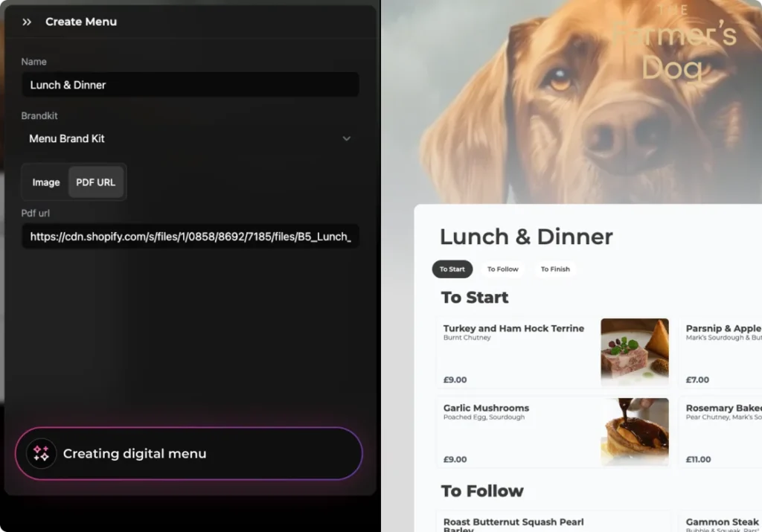The width and height of the screenshot is (762, 532).
Task: Click the Poached Egg, Sourdough description
Action: (484, 417)
